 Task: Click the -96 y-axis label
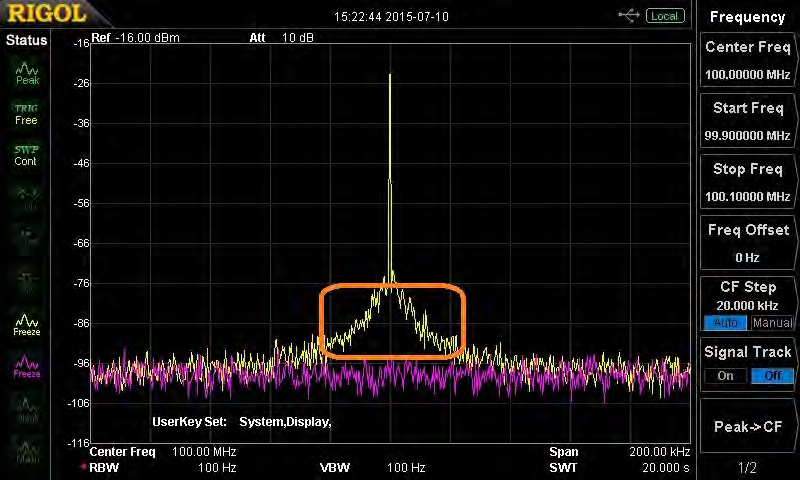coord(82,363)
